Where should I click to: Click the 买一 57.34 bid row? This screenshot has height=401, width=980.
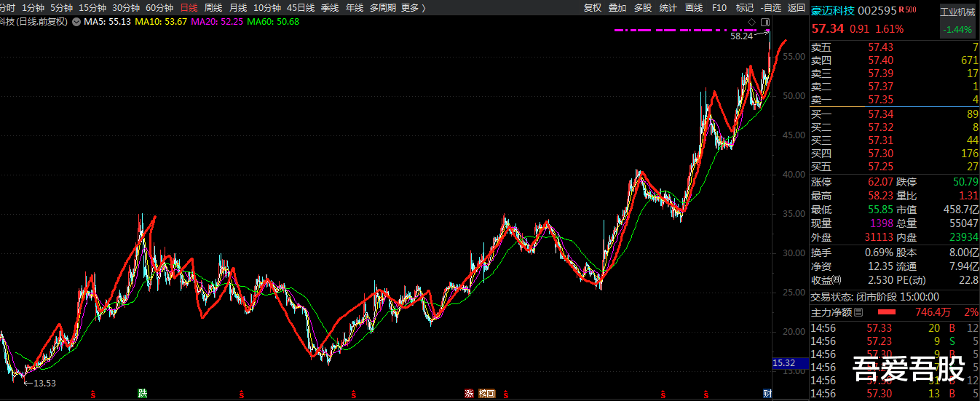[x=895, y=114]
